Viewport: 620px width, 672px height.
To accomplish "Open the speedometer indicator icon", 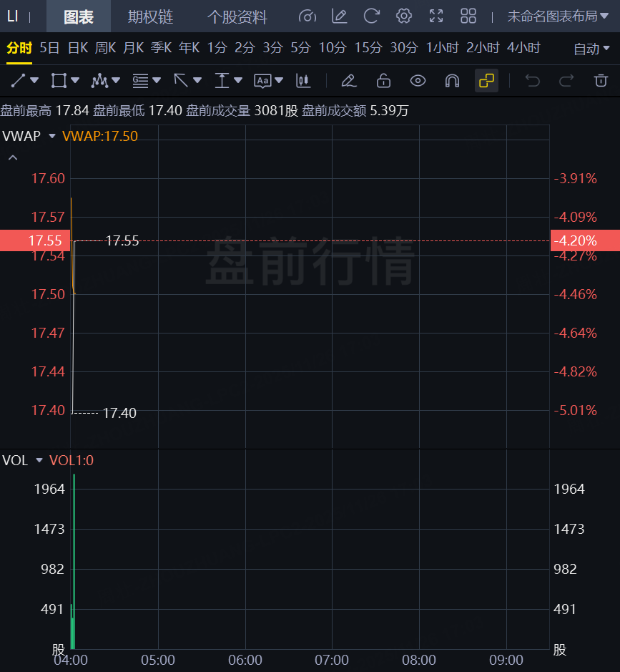I will tap(307, 16).
